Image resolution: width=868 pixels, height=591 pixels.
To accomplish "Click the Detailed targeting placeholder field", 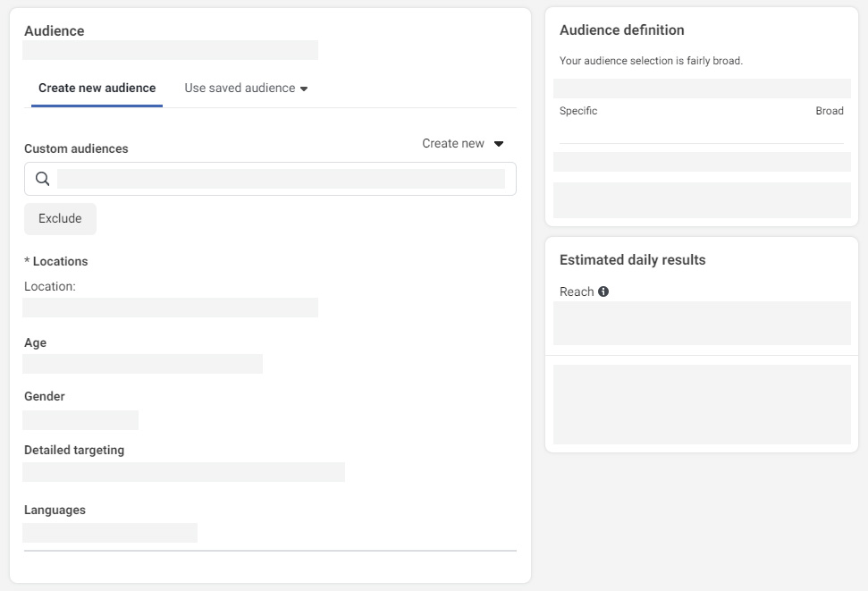I will (x=183, y=472).
